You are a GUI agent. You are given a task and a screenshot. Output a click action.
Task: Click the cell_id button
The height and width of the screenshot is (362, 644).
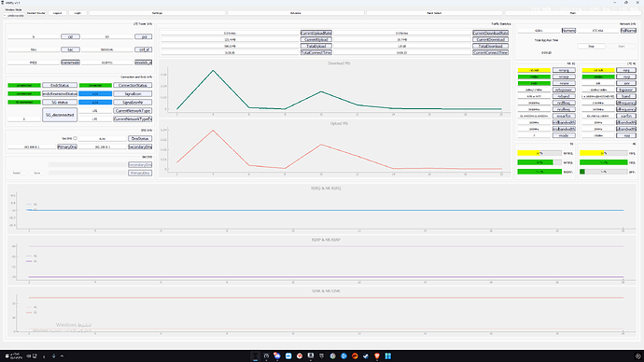click(x=144, y=49)
